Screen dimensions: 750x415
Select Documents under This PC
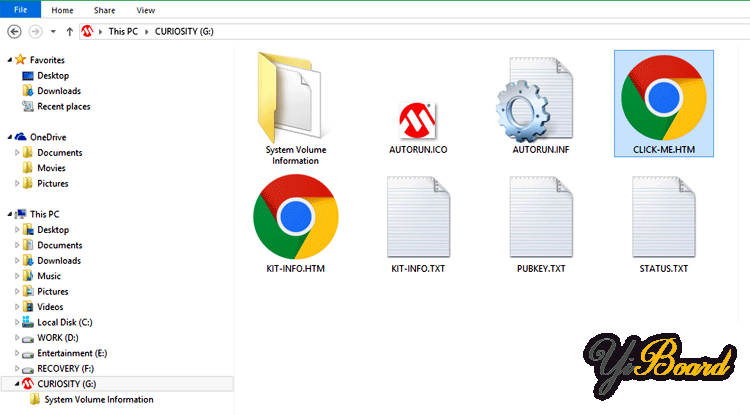[60, 245]
